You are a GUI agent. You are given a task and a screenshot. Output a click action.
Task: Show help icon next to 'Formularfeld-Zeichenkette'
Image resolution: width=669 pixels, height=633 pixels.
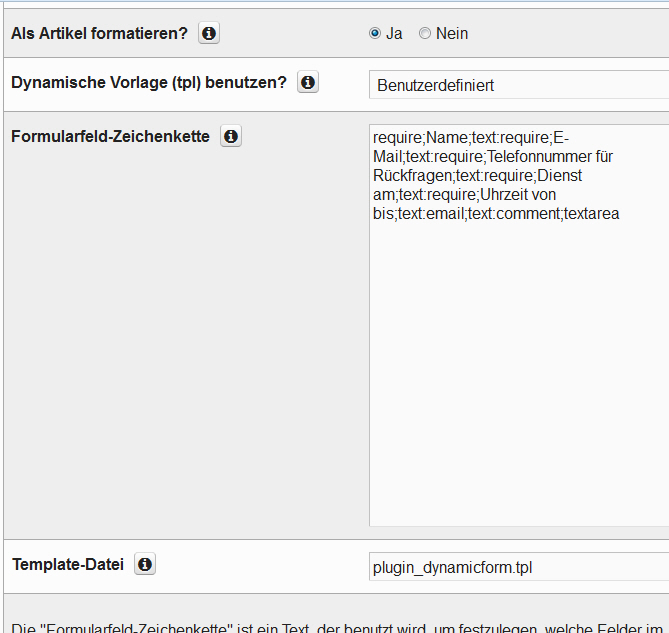pyautogui.click(x=231, y=137)
